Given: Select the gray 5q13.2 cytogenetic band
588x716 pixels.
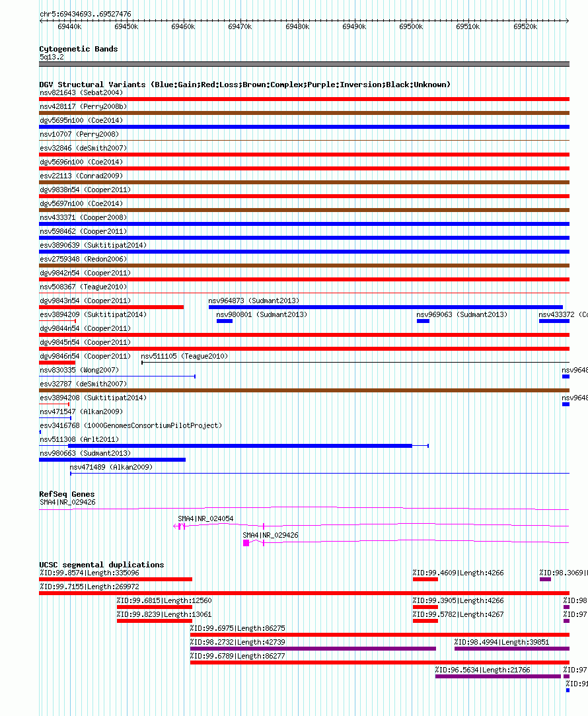Looking at the screenshot, I should (305, 64).
